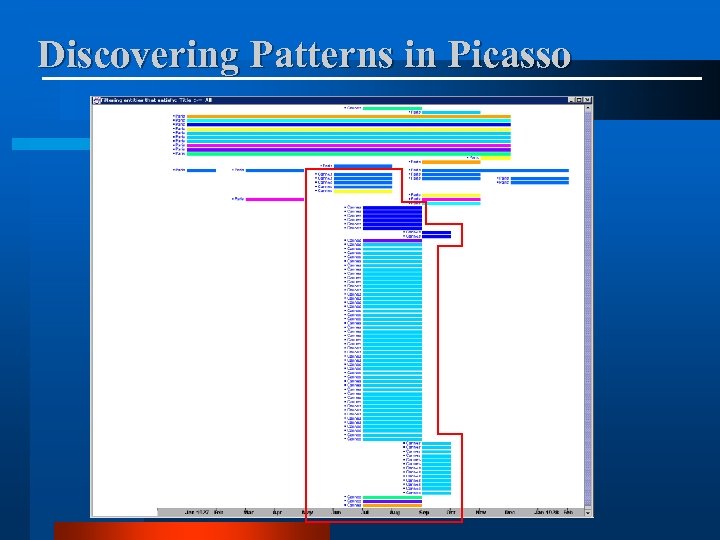This screenshot has width=720, height=540.
Task: Close the timeline window
Action: pos(587,100)
